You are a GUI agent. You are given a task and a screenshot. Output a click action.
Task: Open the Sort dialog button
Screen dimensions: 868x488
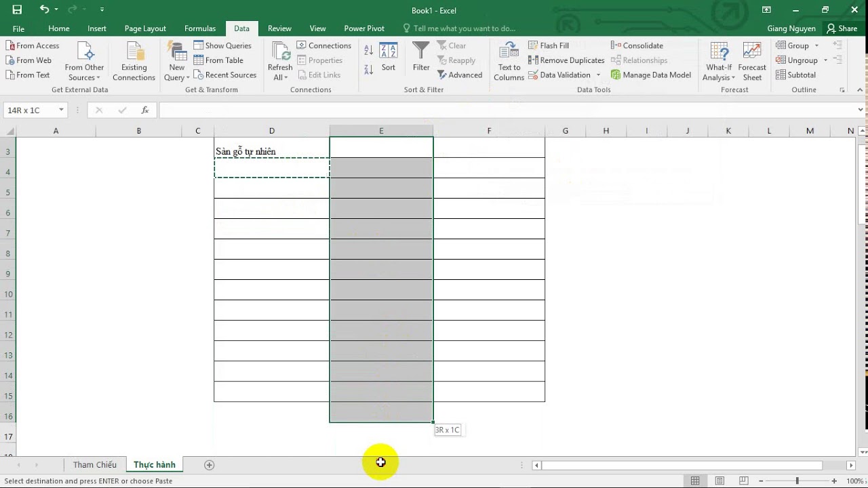(389, 58)
